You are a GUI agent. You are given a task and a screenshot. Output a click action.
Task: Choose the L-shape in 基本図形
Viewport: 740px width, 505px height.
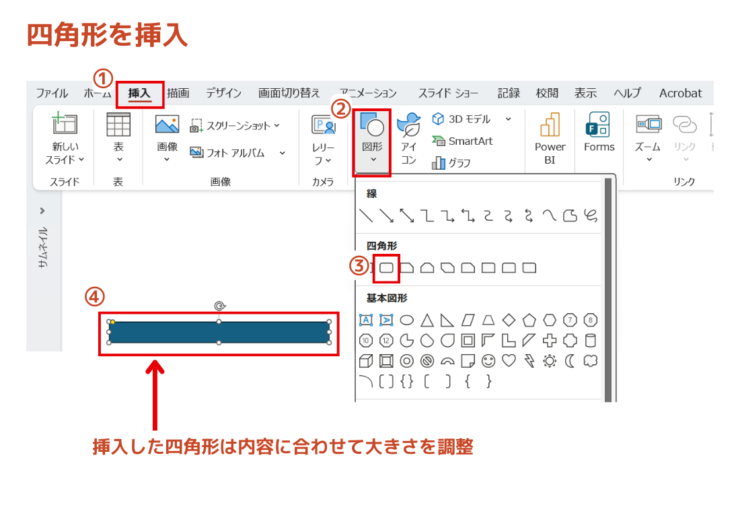508,340
